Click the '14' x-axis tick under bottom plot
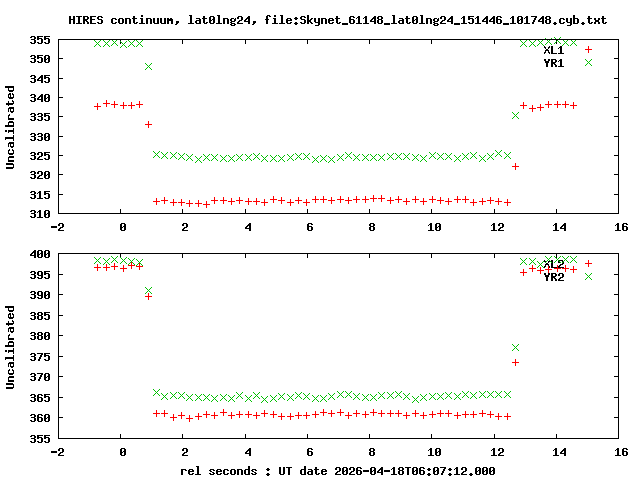 559,452
